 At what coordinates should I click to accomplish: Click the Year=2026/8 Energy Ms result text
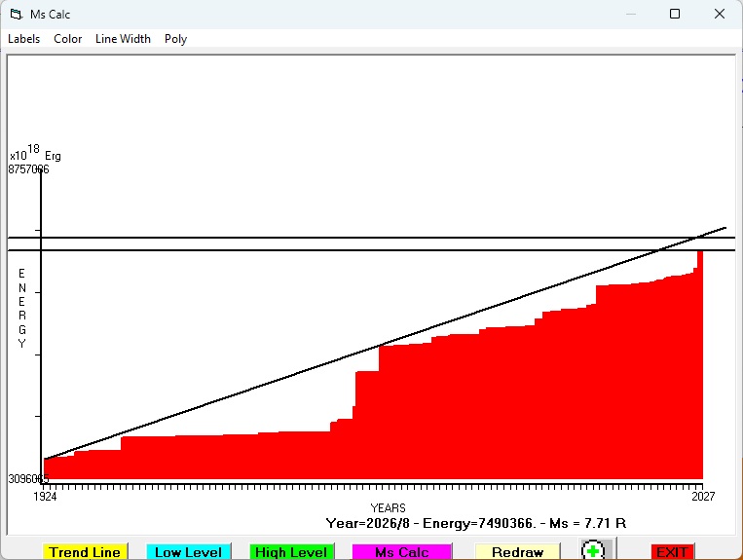click(x=476, y=524)
